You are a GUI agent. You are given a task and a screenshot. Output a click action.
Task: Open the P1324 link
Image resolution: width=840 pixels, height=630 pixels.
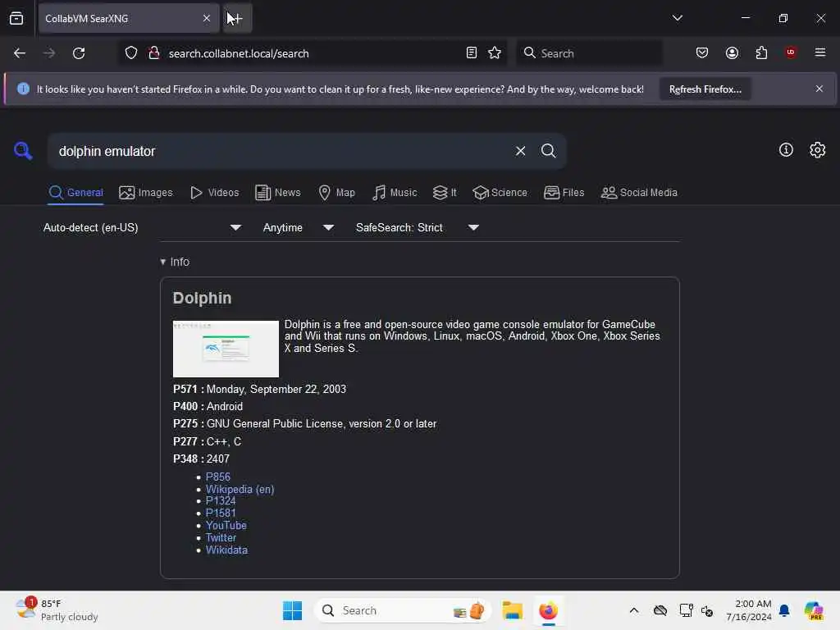click(220, 501)
